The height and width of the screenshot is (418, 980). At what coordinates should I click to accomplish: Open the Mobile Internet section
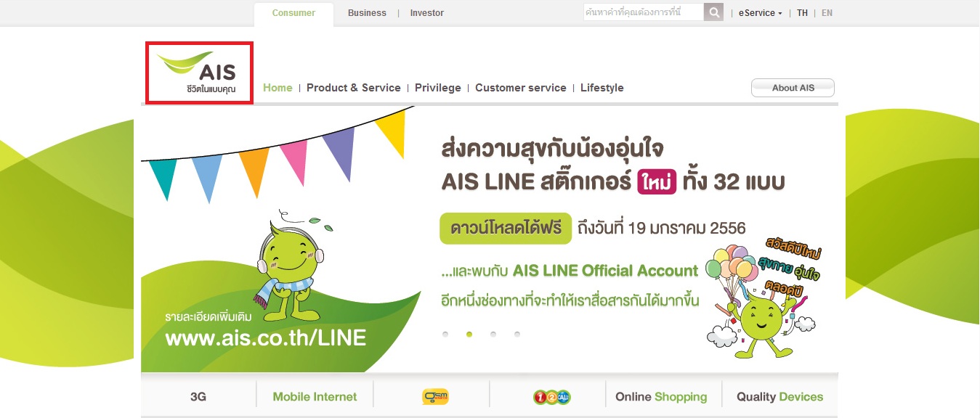(x=315, y=397)
